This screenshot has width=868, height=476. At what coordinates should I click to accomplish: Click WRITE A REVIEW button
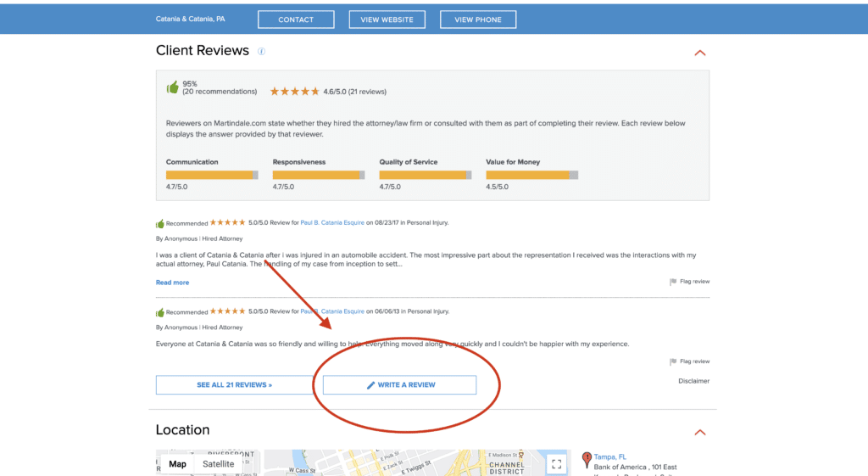click(400, 384)
